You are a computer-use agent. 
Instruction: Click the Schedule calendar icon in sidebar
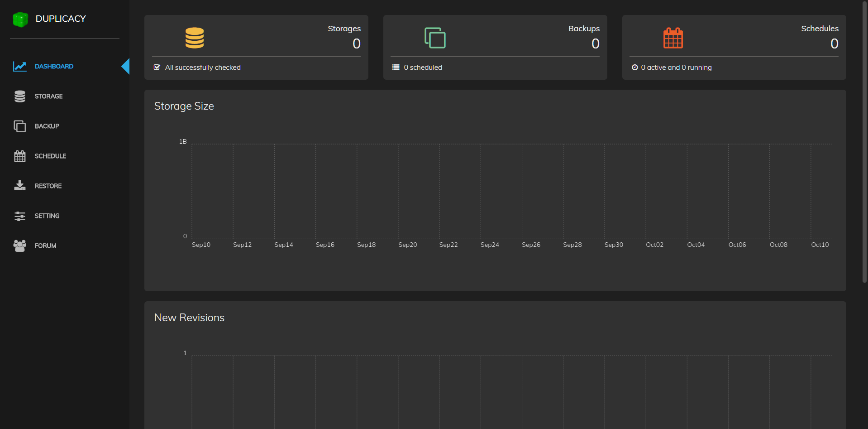point(20,156)
